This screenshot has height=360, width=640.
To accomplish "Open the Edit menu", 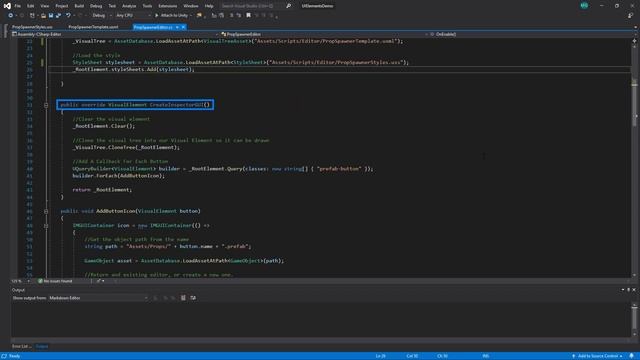I will point(31,6).
